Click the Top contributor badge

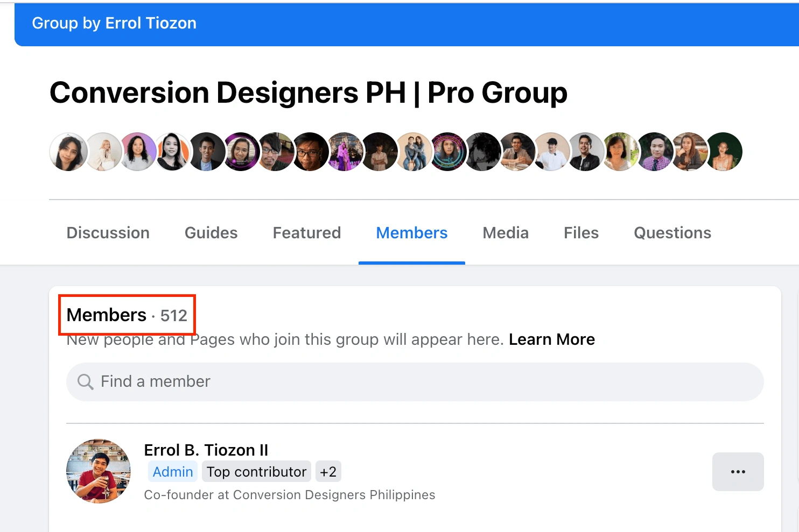[256, 472]
